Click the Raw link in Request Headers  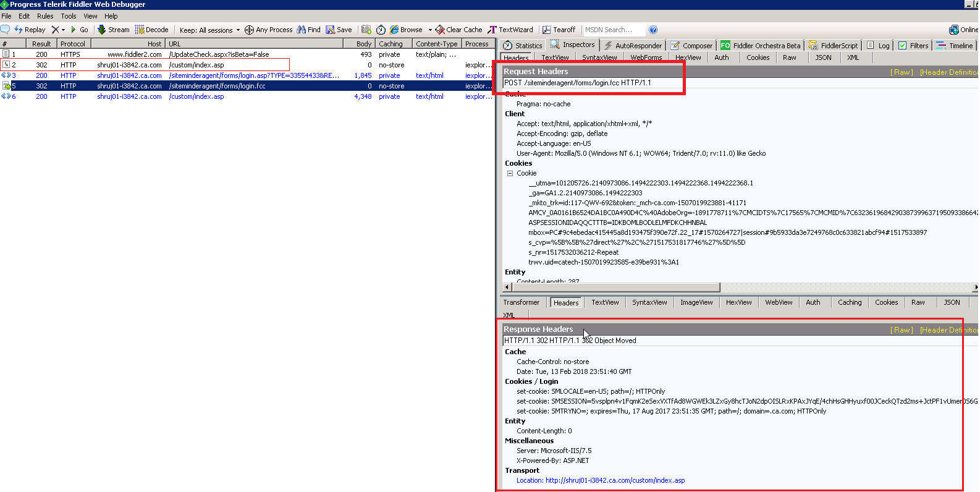pyautogui.click(x=902, y=72)
